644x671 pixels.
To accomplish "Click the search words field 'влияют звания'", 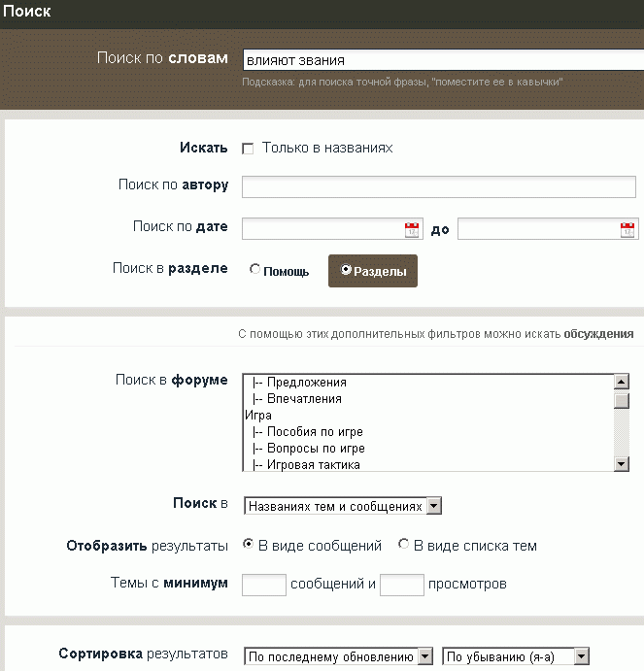I will click(443, 60).
